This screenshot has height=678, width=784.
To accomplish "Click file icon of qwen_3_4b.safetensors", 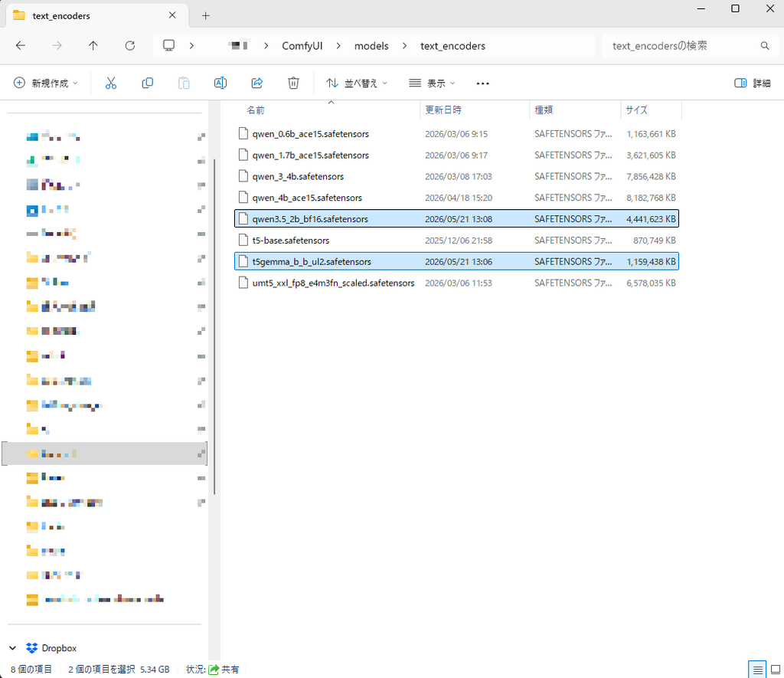I will point(243,176).
